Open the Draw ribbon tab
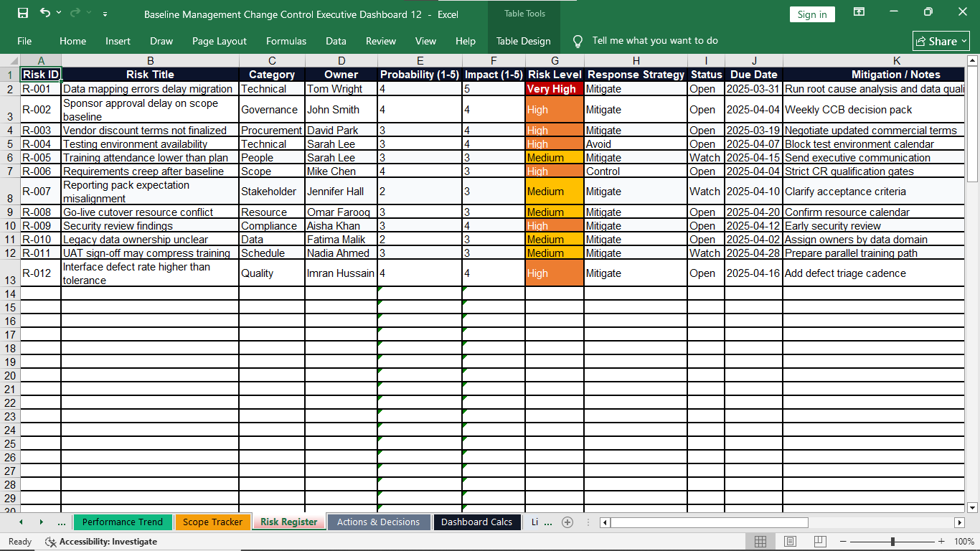Viewport: 980px width, 551px height. click(x=161, y=41)
